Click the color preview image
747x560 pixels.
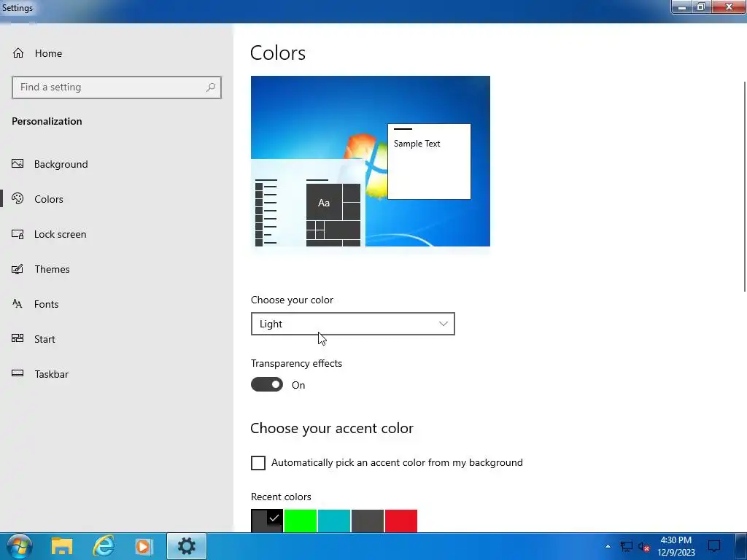click(370, 161)
